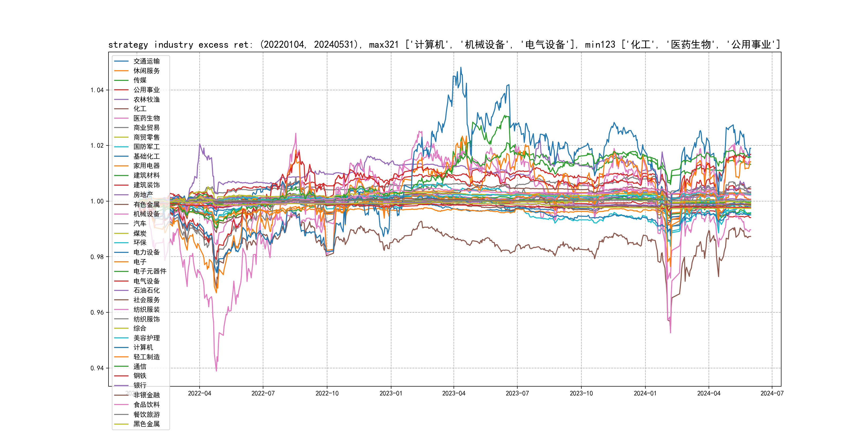Click the 计算机 legend label

(x=143, y=347)
